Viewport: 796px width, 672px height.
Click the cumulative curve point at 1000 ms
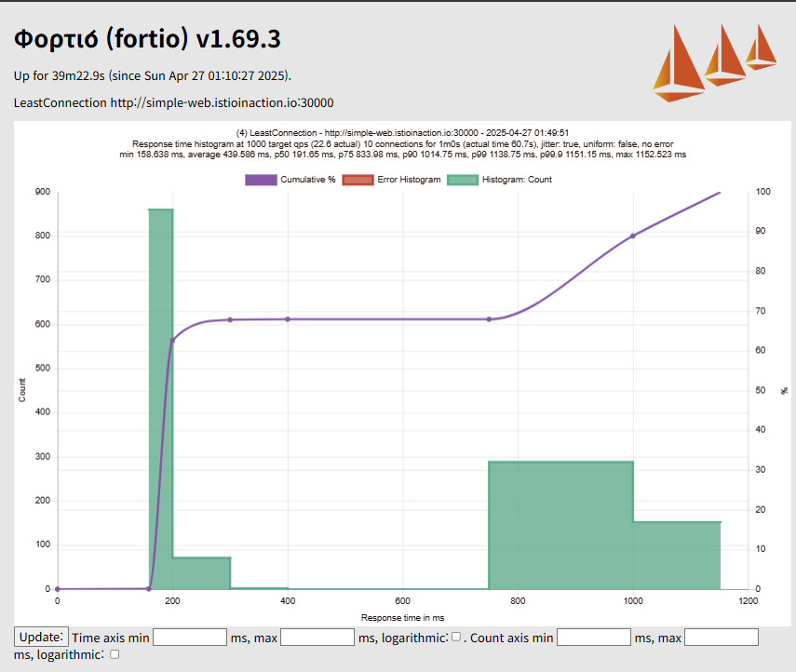633,235
